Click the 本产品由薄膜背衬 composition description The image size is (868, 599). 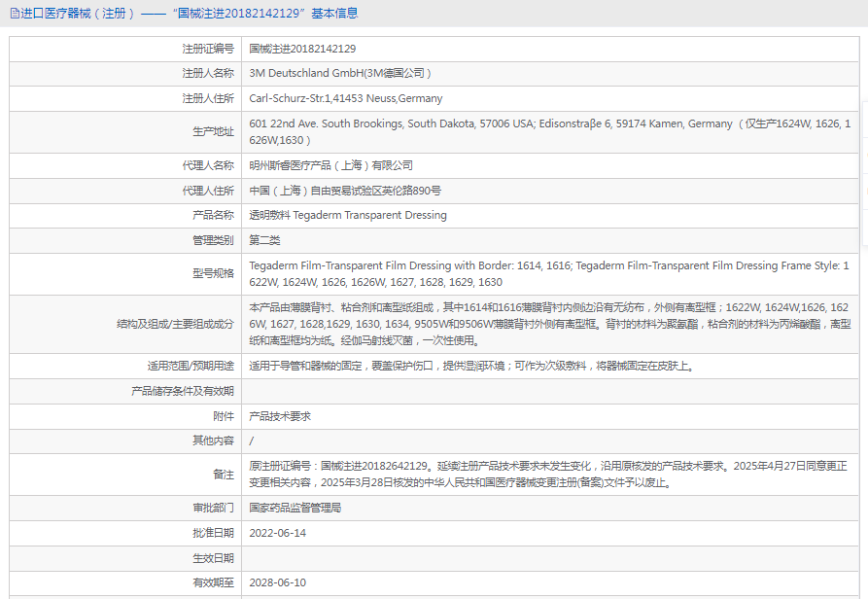[x=550, y=324]
